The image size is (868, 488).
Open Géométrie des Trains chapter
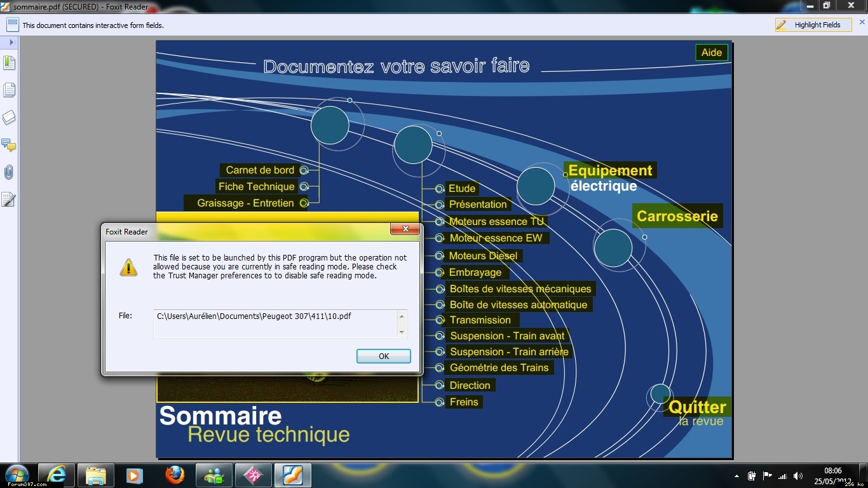(499, 368)
